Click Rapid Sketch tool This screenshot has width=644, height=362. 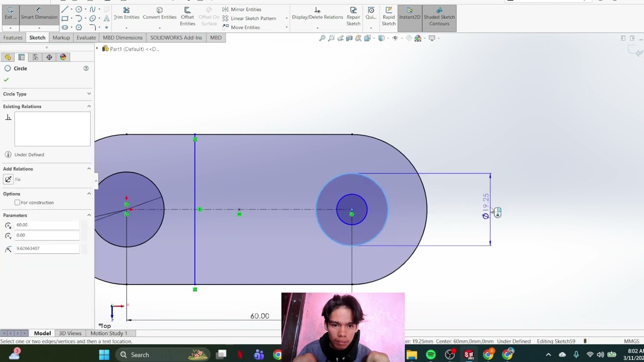coord(388,16)
